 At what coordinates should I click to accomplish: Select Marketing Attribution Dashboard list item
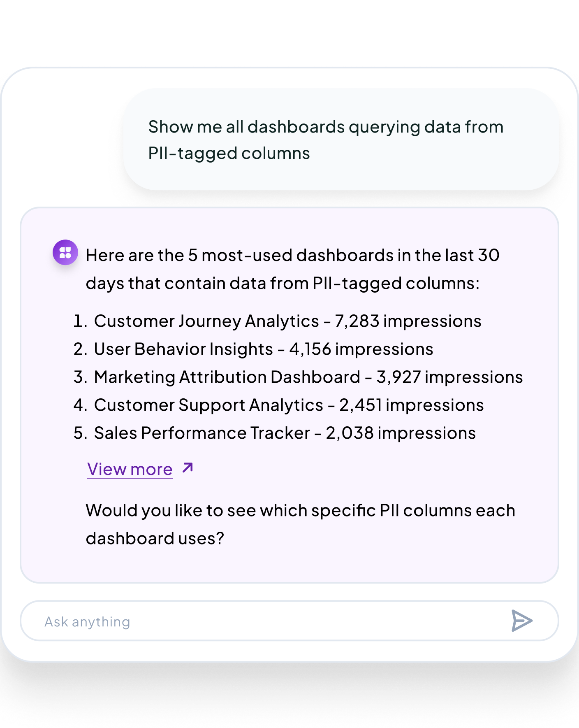point(298,377)
